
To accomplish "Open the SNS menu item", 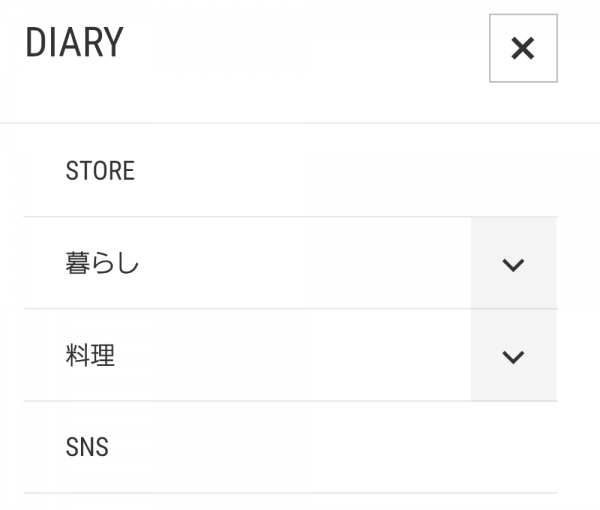I will click(x=290, y=447).
